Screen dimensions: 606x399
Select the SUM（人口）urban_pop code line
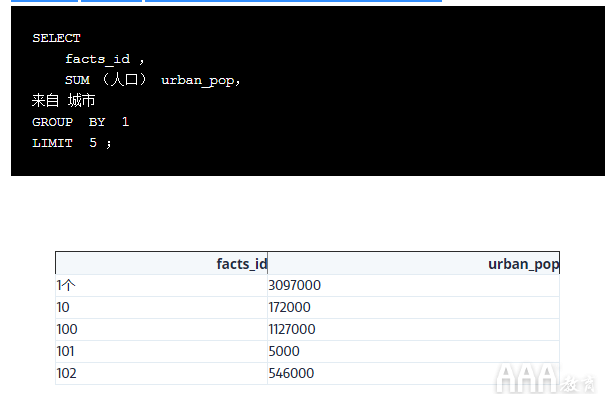[153, 80]
